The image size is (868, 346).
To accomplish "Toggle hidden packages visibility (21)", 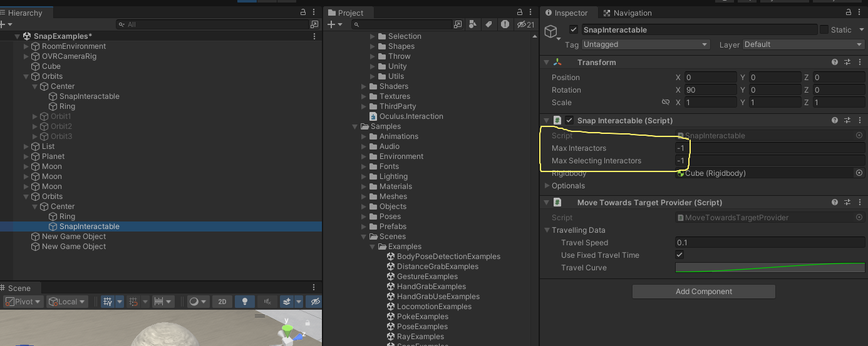I will (525, 24).
